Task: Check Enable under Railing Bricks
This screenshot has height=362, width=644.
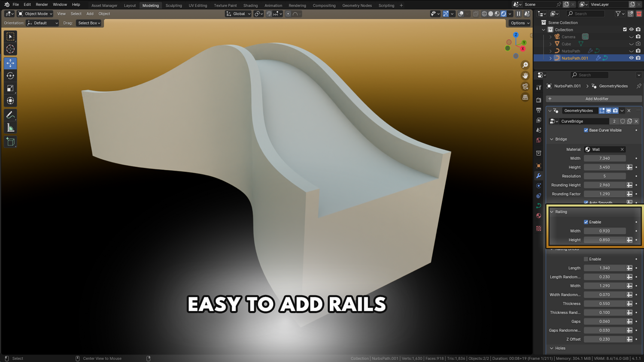Action: (x=586, y=259)
